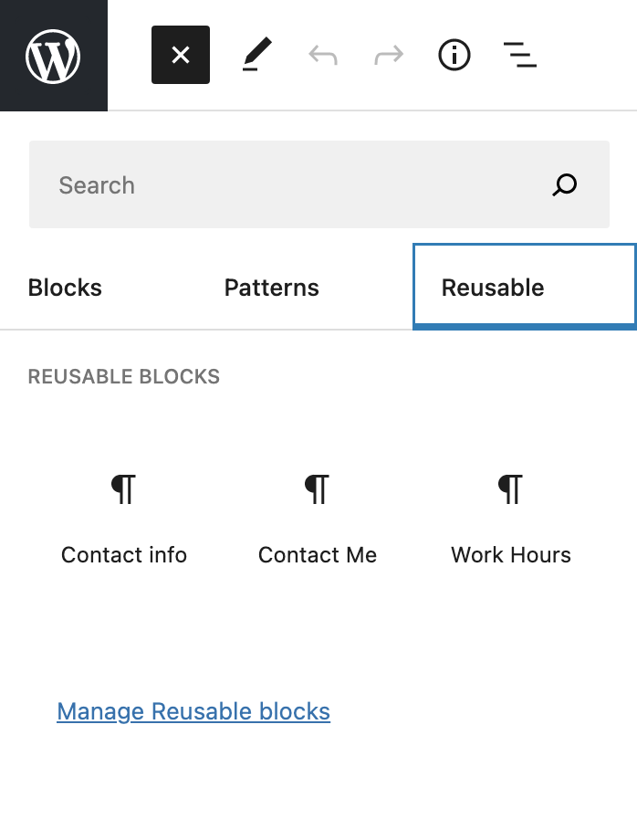Undo the last change

pos(322,55)
